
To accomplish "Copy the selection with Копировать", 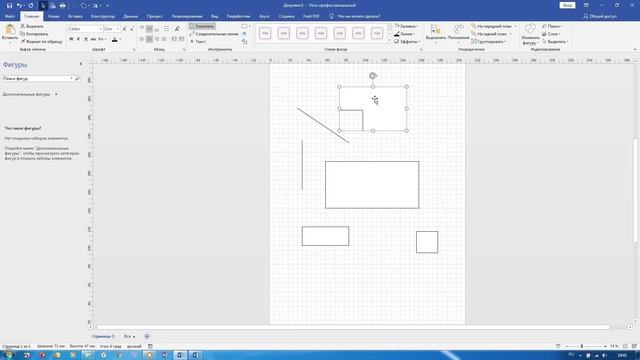I will (x=34, y=34).
